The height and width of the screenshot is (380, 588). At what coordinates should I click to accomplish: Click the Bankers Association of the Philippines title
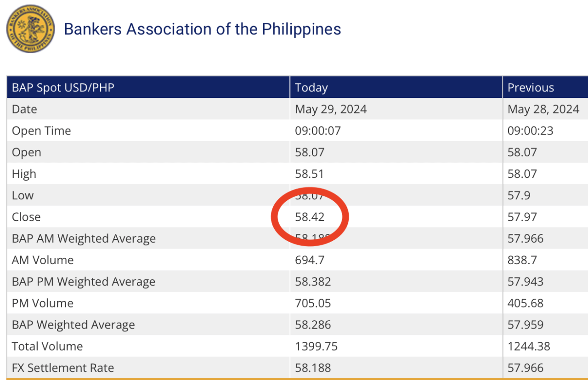(202, 29)
